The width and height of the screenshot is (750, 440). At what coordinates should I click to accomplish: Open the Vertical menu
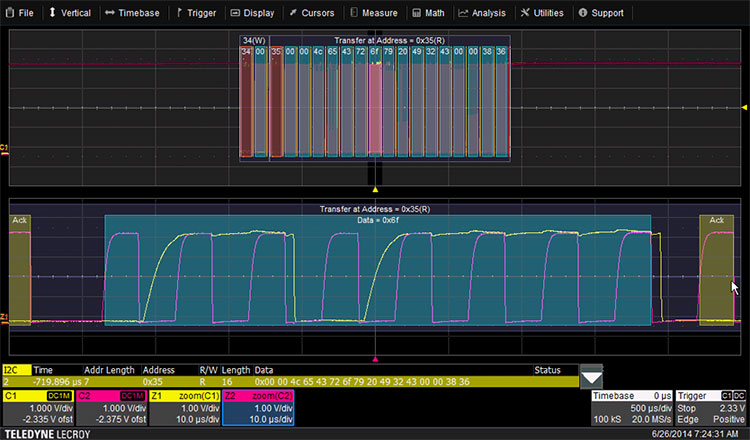[70, 13]
